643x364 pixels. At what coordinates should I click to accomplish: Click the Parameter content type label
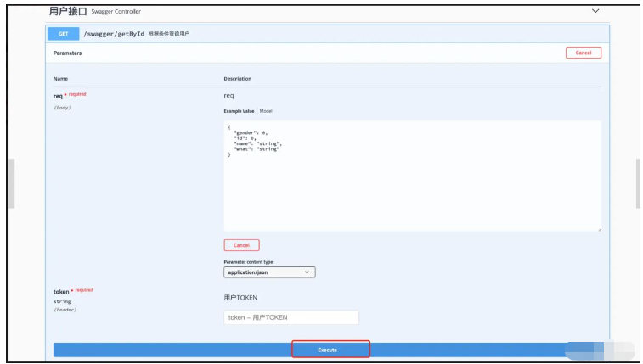pyautogui.click(x=248, y=261)
